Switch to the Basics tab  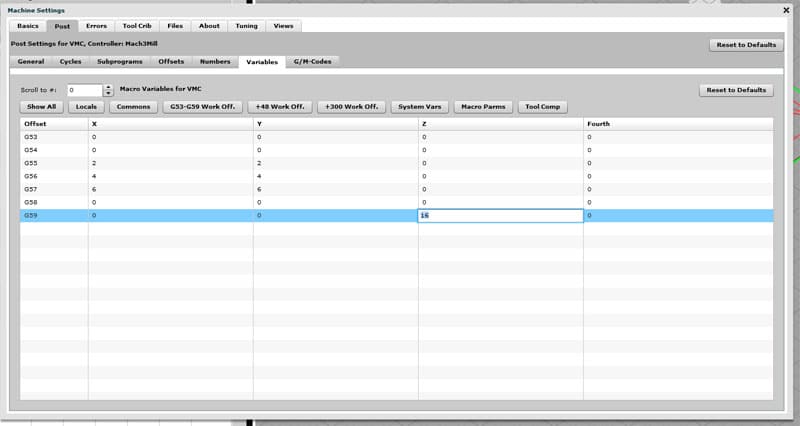28,25
